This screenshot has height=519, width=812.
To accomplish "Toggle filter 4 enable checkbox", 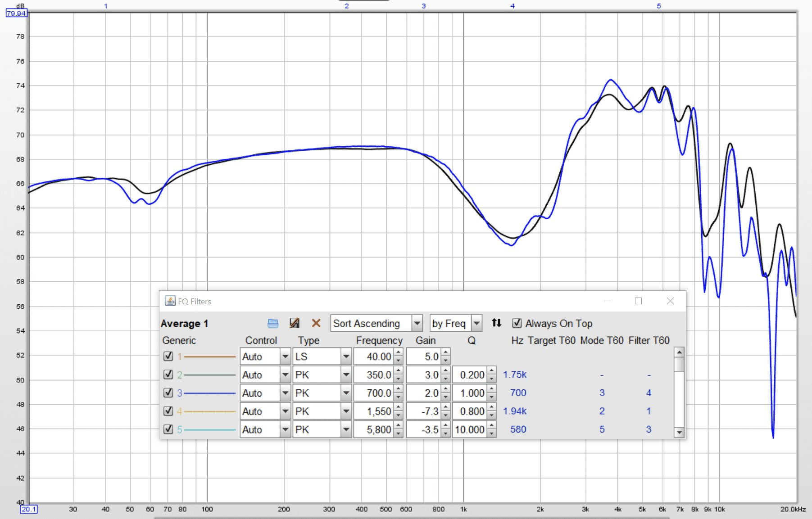I will (x=168, y=411).
